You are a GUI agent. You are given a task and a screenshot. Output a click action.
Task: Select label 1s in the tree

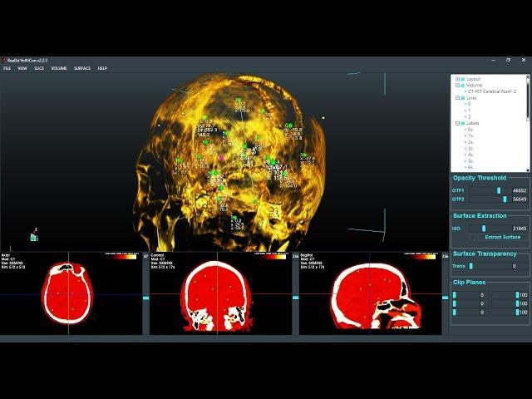click(470, 135)
